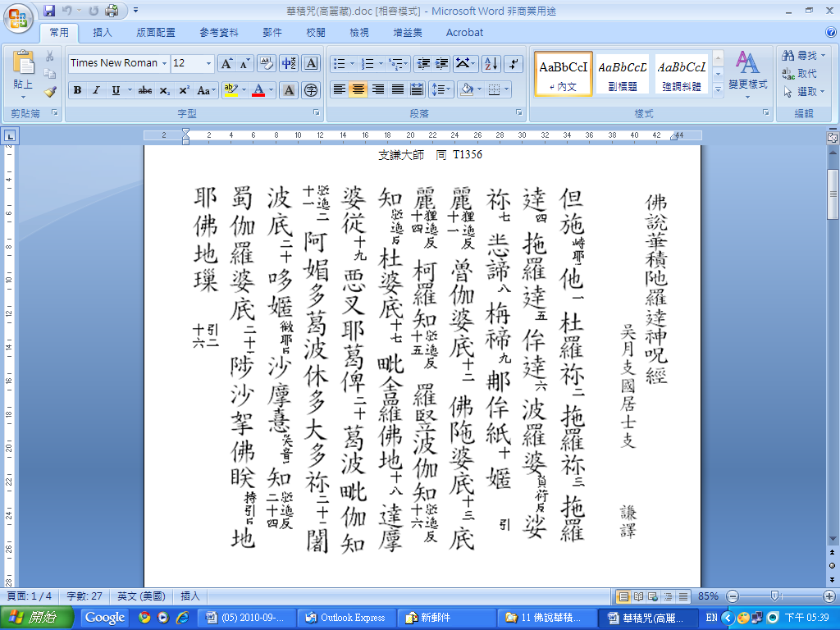Expand the font size 12 dropdown

208,63
